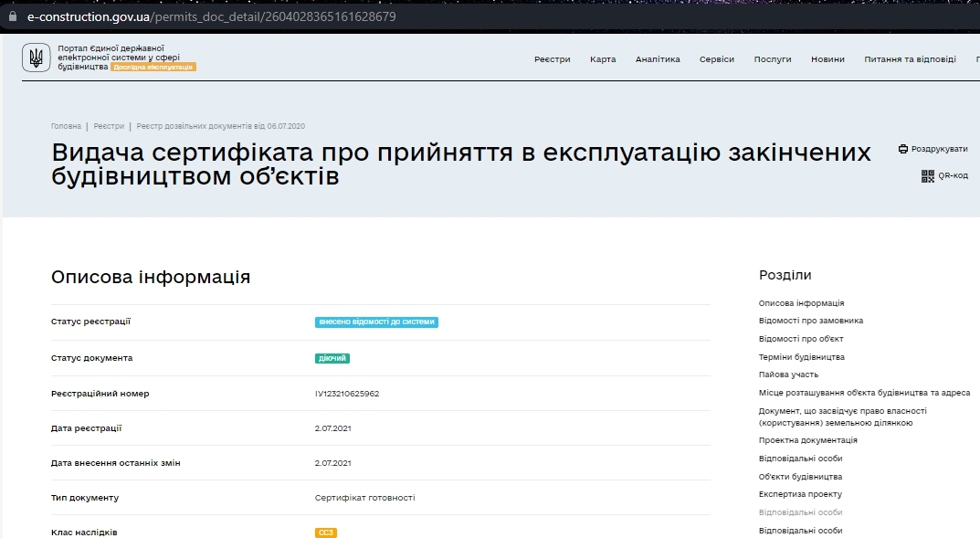The image size is (980, 538).
Task: Select registration number ІУ123210625962
Action: (x=347, y=394)
